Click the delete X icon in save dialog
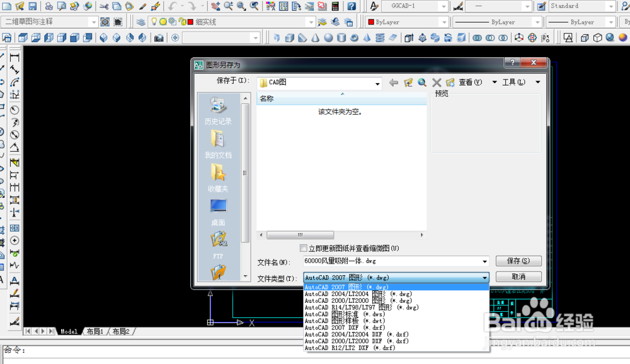The height and width of the screenshot is (364, 630). coord(437,82)
